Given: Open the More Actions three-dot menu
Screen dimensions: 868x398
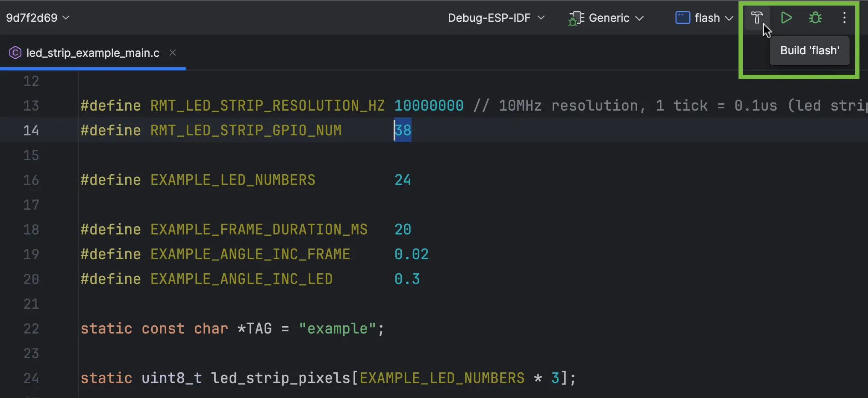Looking at the screenshot, I should [844, 18].
